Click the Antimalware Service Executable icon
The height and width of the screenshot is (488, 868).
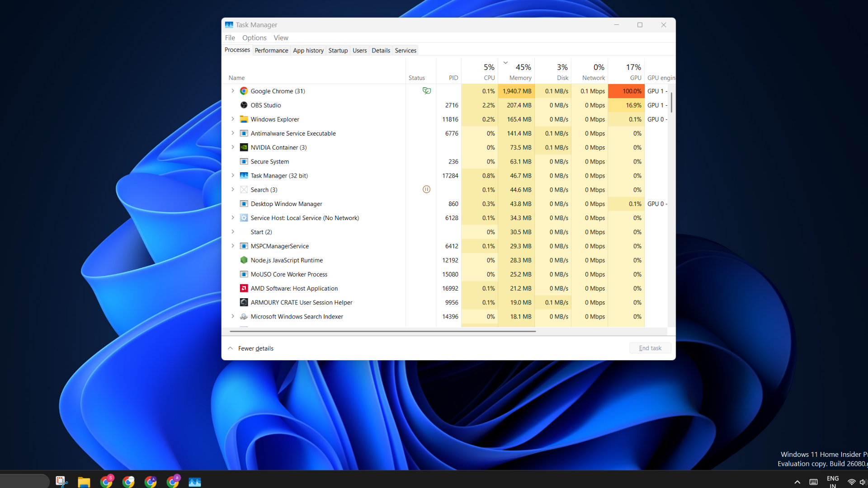(244, 133)
